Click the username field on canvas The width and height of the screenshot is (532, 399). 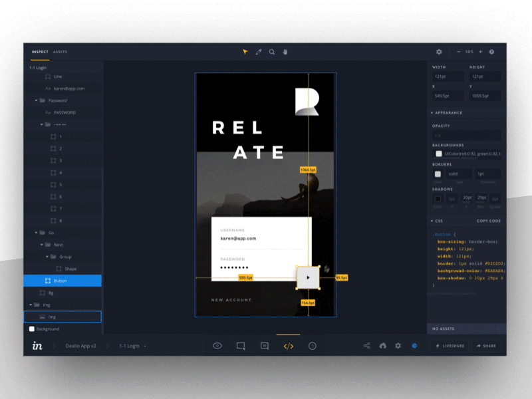[x=238, y=239]
